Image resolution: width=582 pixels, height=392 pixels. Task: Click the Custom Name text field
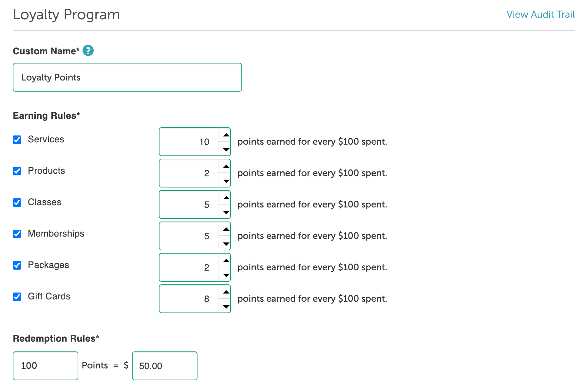click(127, 77)
